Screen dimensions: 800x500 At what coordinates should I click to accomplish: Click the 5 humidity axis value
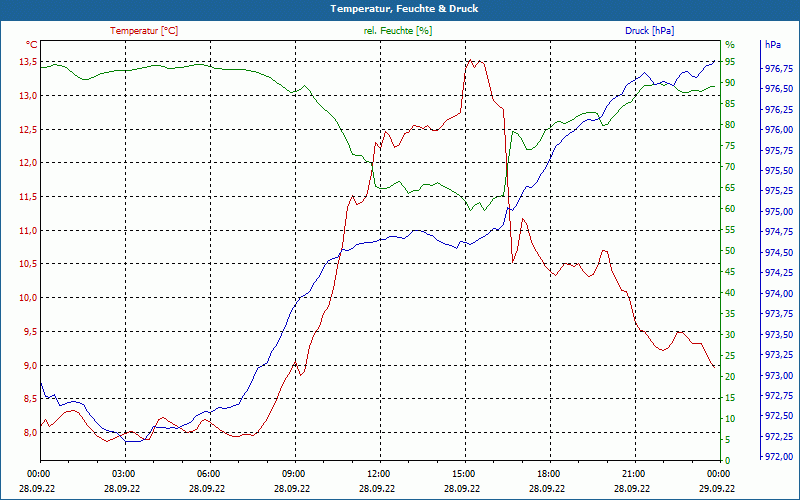728,440
